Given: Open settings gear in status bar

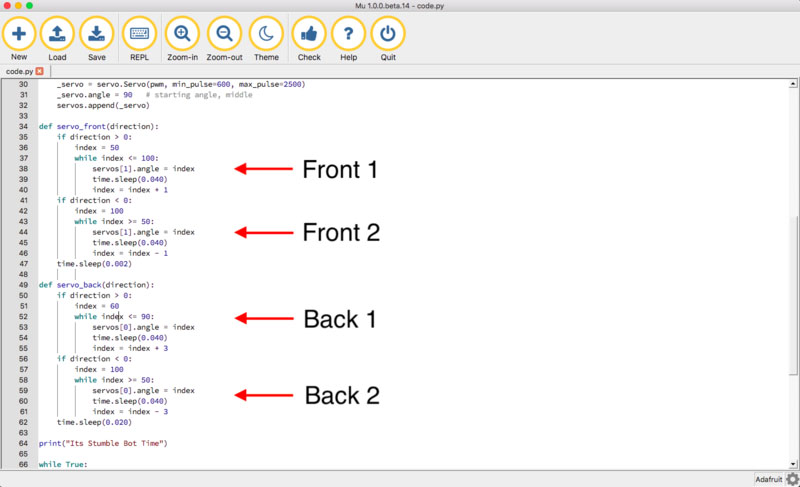Looking at the screenshot, I should tap(792, 479).
